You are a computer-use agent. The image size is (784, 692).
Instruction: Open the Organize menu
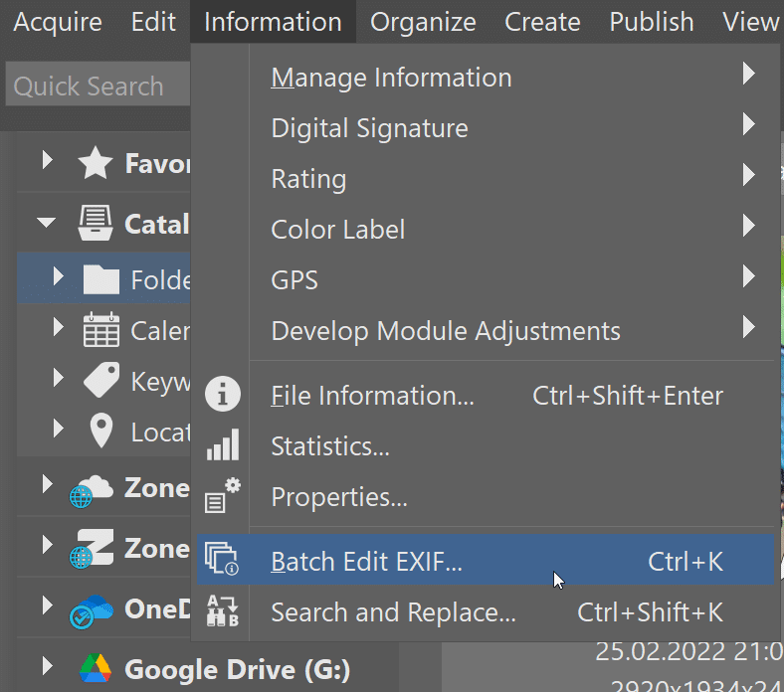(423, 22)
